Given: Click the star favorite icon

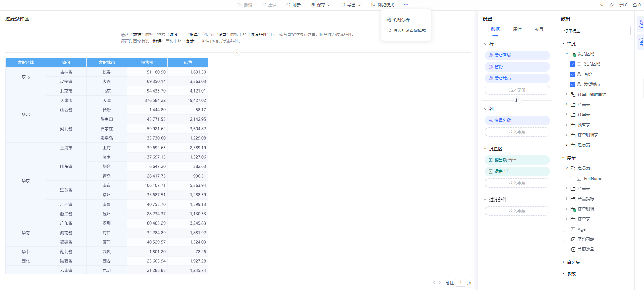Looking at the screenshot, I should point(612,5).
